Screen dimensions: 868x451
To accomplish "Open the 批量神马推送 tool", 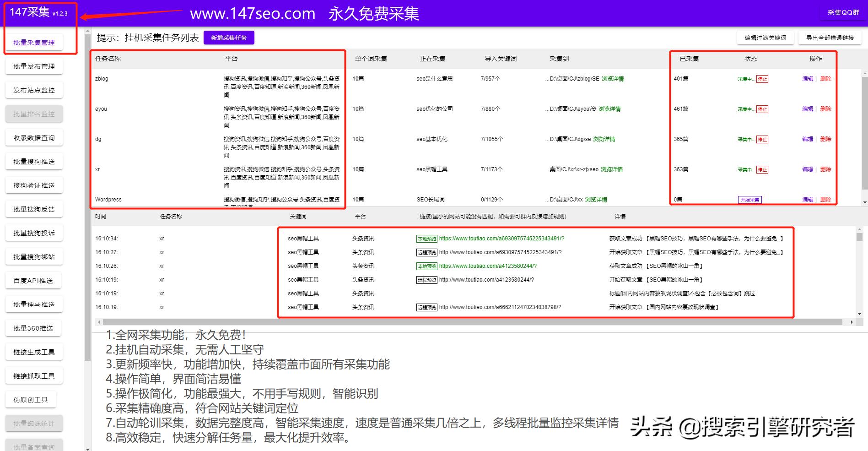I will pyautogui.click(x=33, y=304).
